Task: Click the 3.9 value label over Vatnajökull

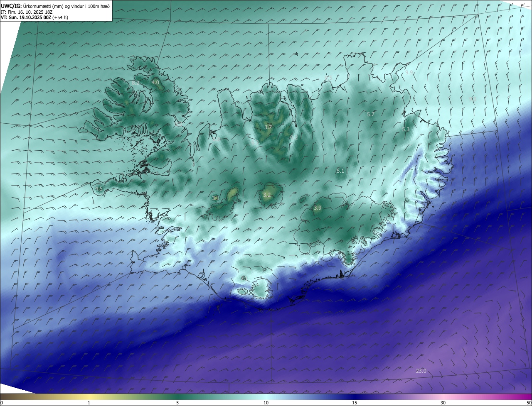Action: point(318,208)
